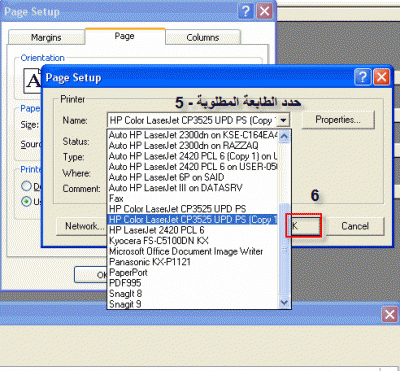
Task: Switch to Margins tab in back Page Setup
Action: click(46, 37)
